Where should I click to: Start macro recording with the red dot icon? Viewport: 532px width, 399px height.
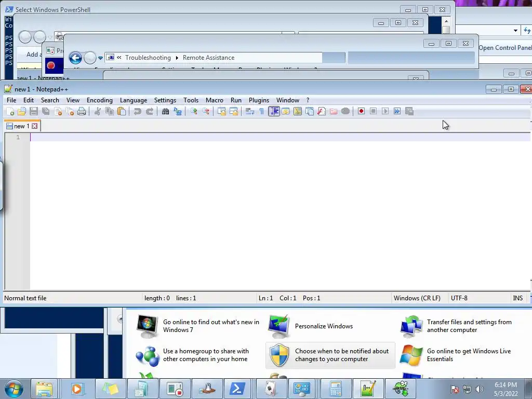coord(361,111)
